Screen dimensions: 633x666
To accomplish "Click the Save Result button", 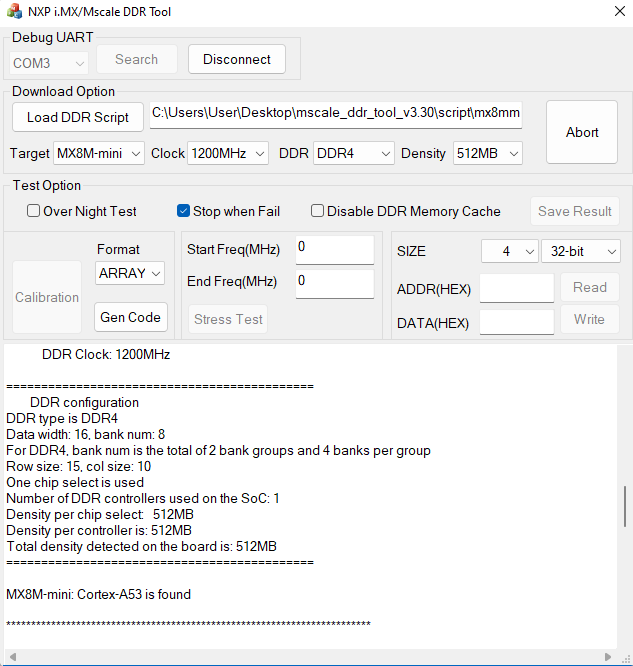I will (575, 211).
